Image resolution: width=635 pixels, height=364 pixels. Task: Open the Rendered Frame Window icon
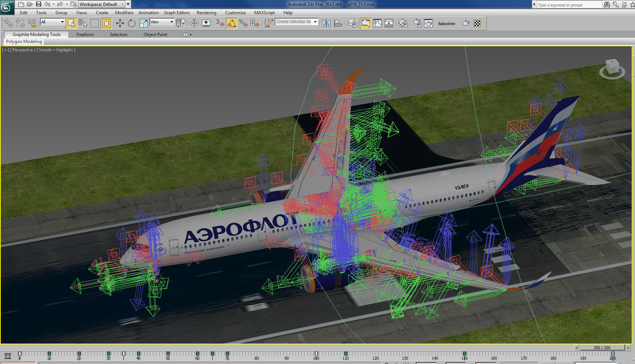click(x=428, y=23)
